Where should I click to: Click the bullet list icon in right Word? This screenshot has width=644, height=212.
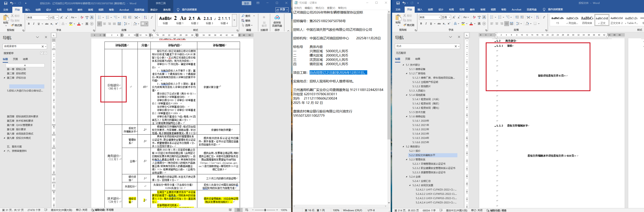pos(491,17)
